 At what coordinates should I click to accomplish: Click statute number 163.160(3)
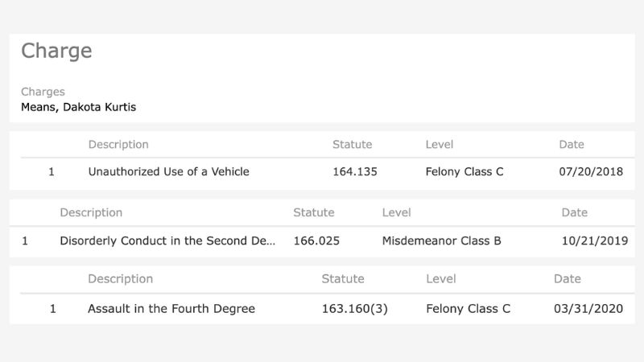pos(354,308)
